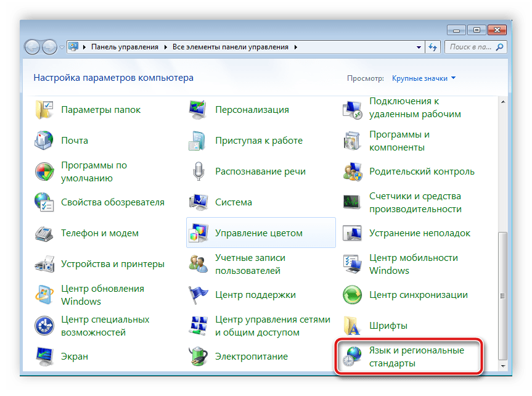Open the Центр синхронизации green icon
The width and height of the screenshot is (532, 396).
point(352,295)
